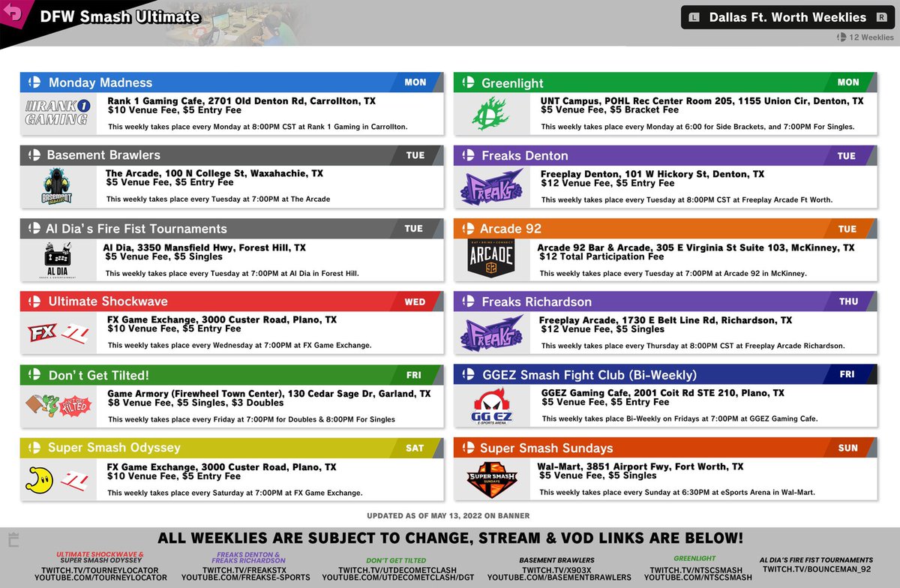Image resolution: width=900 pixels, height=588 pixels.
Task: Click the GG EZ e-sports arena logo
Action: (x=491, y=406)
